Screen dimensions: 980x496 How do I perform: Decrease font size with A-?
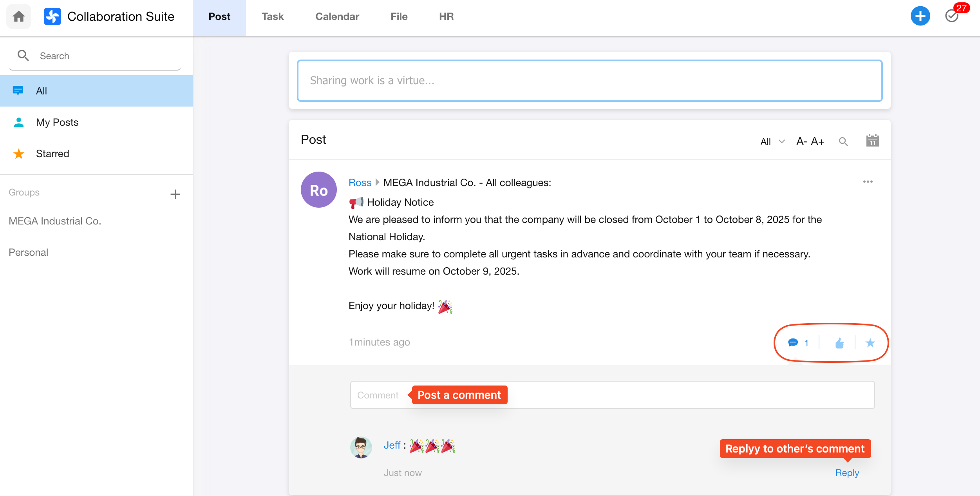point(801,141)
